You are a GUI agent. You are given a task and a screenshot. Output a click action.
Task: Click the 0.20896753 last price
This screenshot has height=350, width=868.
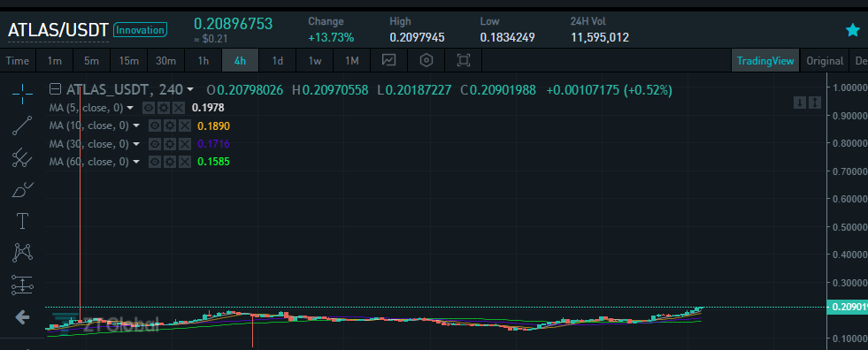coord(233,24)
